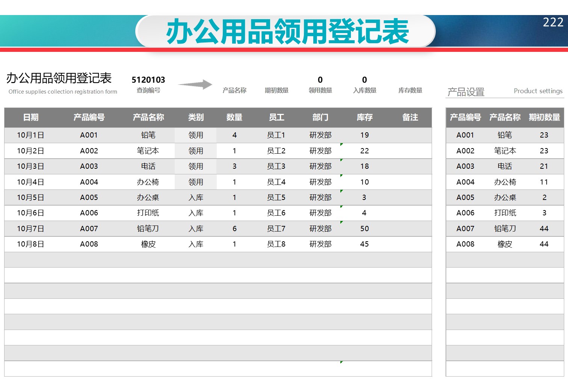Select the employee cell 员工5
The height and width of the screenshot is (392, 568).
[x=276, y=197]
